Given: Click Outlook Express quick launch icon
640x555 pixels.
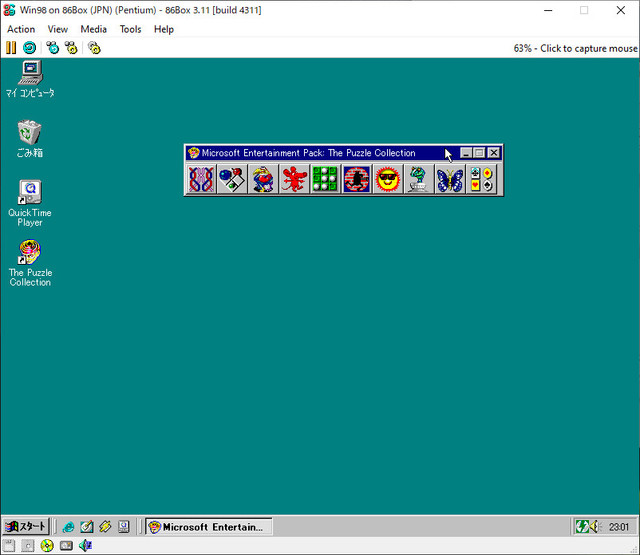Looking at the screenshot, I should 87,527.
